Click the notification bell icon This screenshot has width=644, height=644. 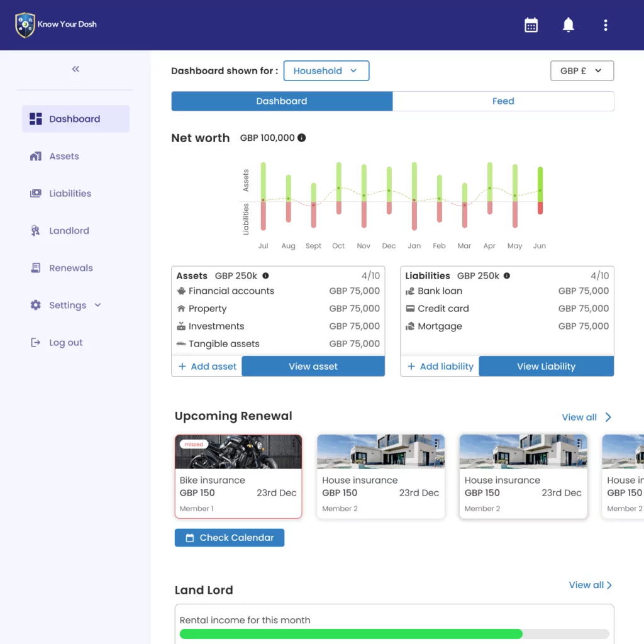pyautogui.click(x=568, y=25)
